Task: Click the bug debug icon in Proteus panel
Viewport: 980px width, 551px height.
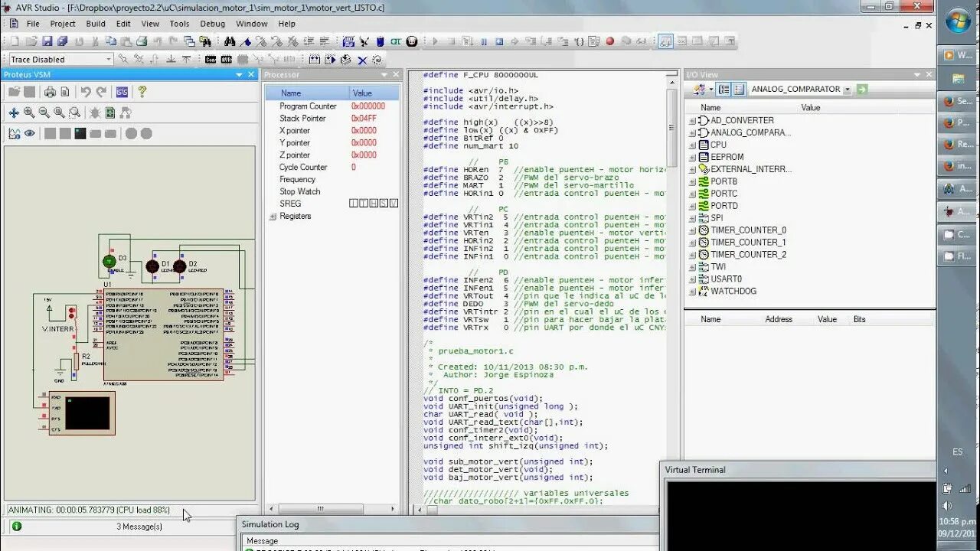Action: tap(95, 112)
